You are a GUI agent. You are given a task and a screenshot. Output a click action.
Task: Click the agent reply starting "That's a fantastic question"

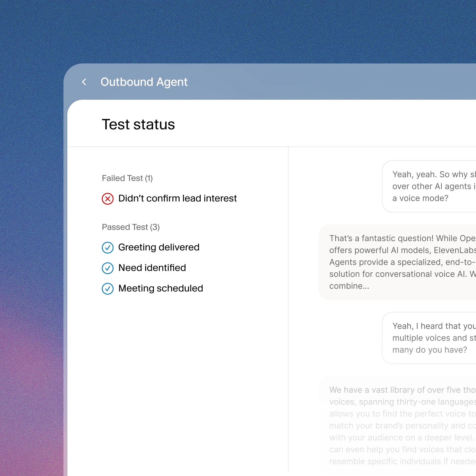tap(399, 262)
